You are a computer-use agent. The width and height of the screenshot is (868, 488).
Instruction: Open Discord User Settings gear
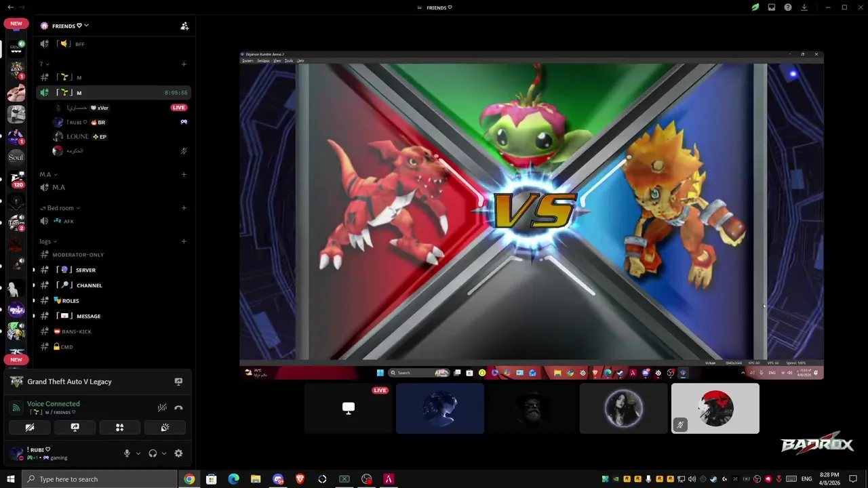point(178,453)
